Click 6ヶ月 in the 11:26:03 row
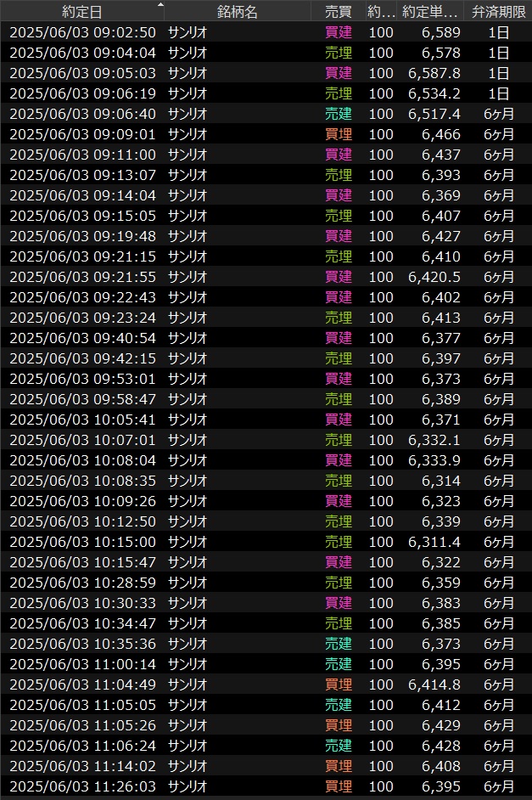The image size is (532, 800). [498, 786]
